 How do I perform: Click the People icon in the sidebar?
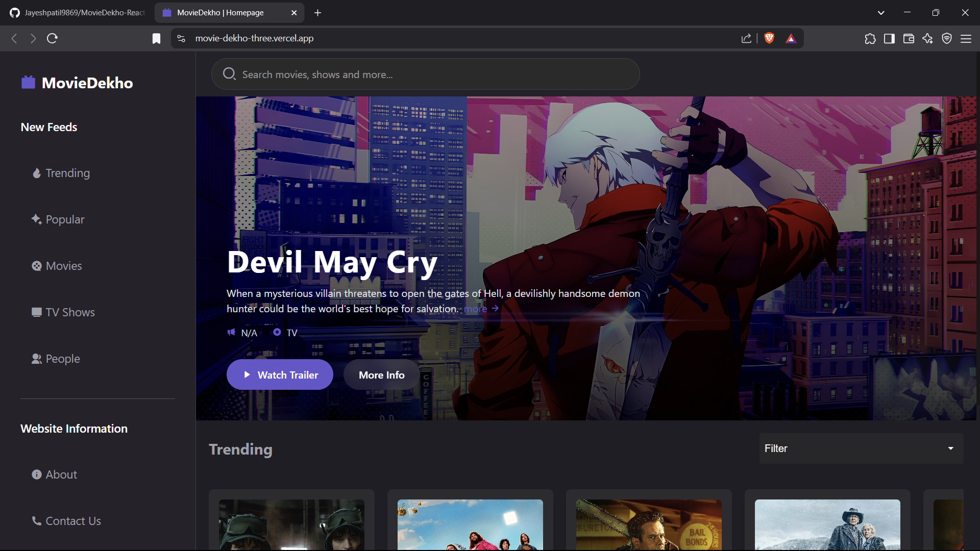pos(37,359)
